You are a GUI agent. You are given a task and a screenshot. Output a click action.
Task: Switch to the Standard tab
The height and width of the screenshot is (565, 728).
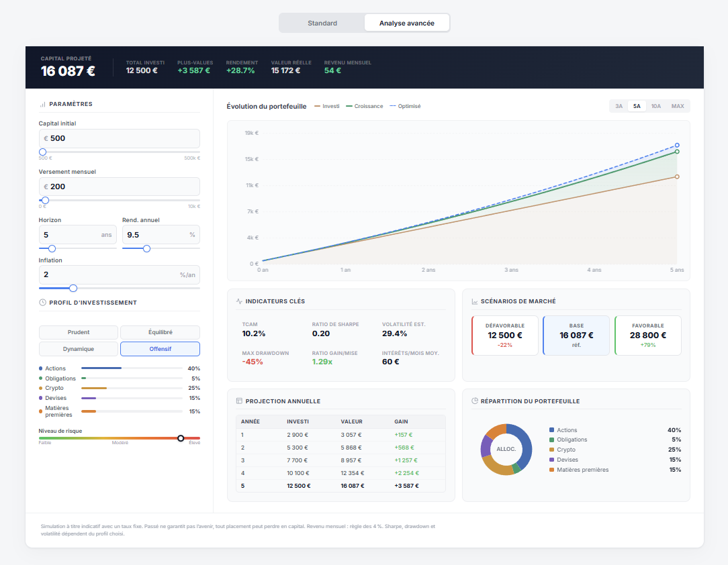[322, 22]
